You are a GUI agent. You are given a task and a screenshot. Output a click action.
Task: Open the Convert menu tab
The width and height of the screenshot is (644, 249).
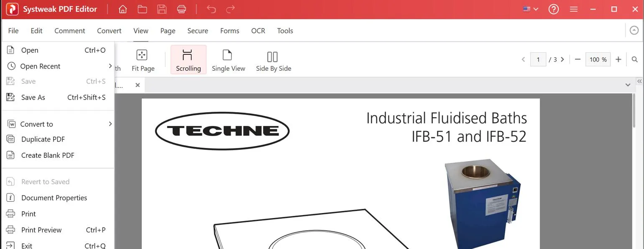pos(109,31)
